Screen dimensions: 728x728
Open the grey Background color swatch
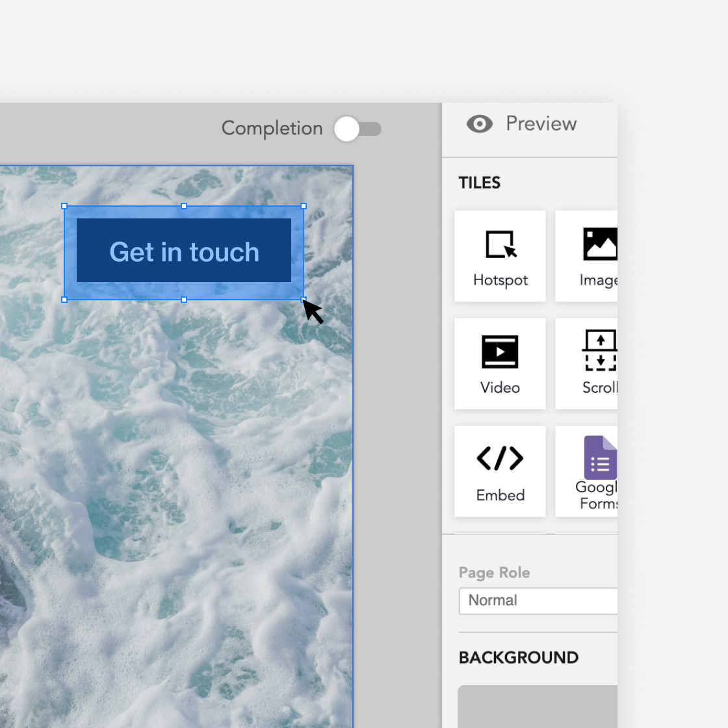coord(538,706)
